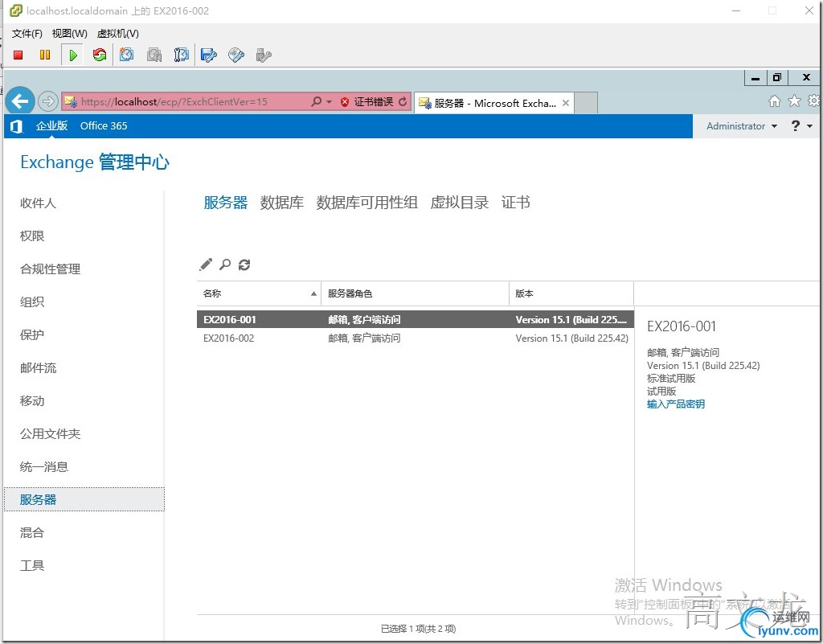Click the CD/DVD drive connection toolbar icon

(236, 55)
